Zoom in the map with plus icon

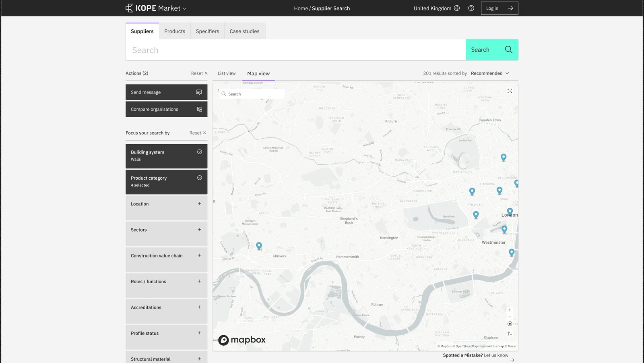510,310
